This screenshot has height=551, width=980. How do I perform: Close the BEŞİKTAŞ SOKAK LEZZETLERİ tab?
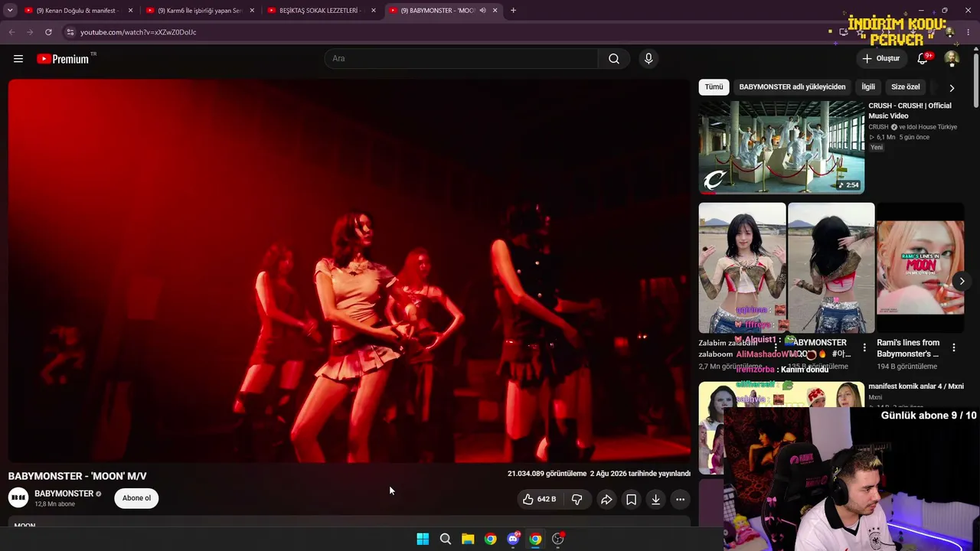pyautogui.click(x=374, y=11)
